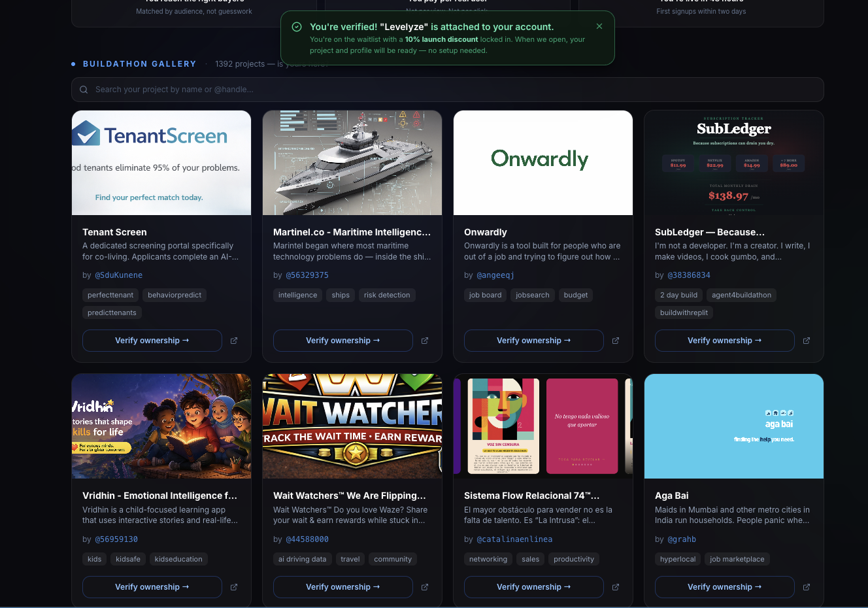The width and height of the screenshot is (868, 608).
Task: Open the Wait Watcher thumbnail
Action: pyautogui.click(x=352, y=426)
